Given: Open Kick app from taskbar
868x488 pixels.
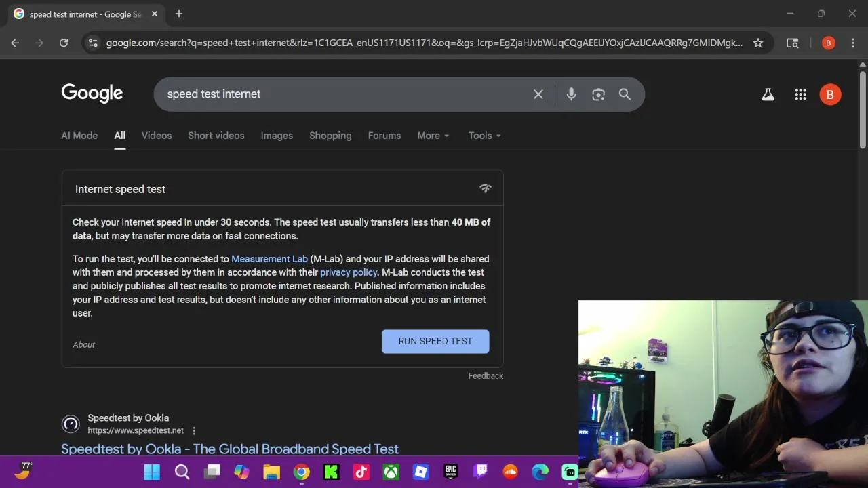Looking at the screenshot, I should (331, 472).
